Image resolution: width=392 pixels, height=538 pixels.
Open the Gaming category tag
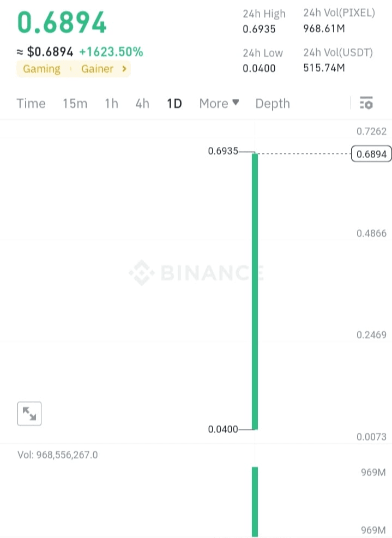[41, 69]
